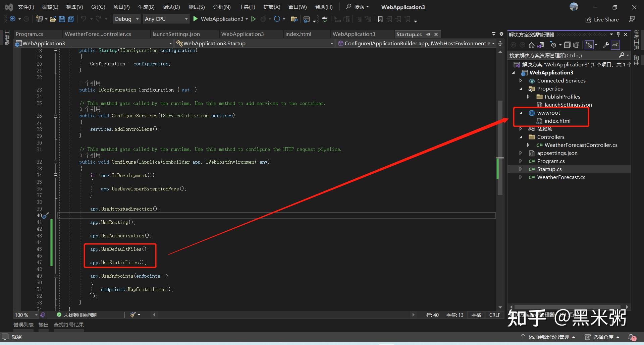The height and width of the screenshot is (345, 644).
Task: Toggle Preview Selected Items in Solution Explorer
Action: coord(615,45)
